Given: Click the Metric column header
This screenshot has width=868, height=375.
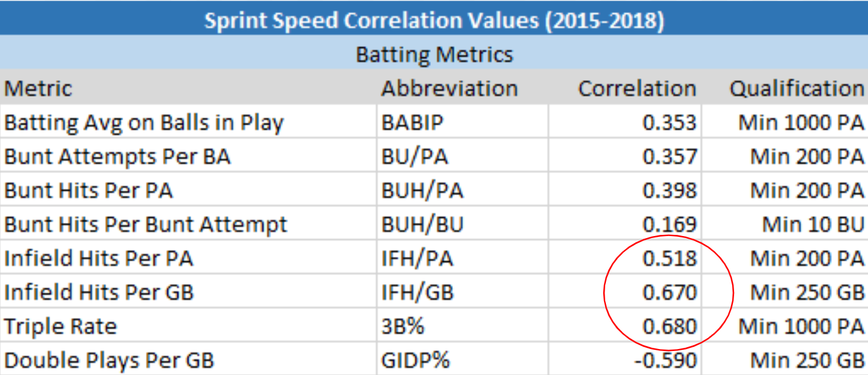Looking at the screenshot, I should click(39, 88).
